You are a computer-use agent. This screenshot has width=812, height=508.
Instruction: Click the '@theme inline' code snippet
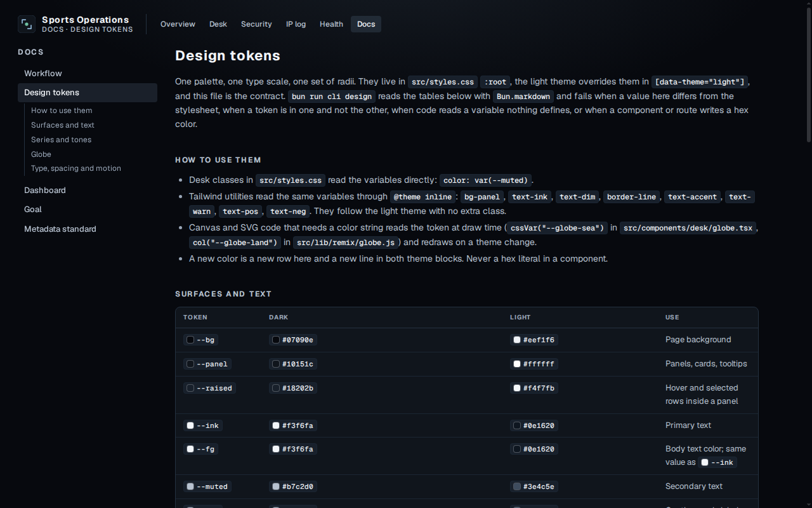(x=423, y=197)
